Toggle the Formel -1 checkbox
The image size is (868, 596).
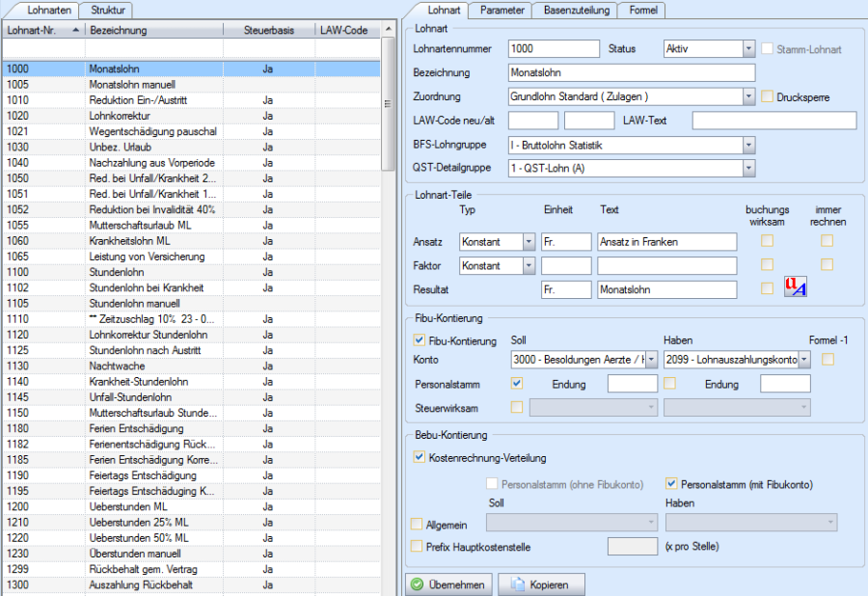(x=828, y=359)
